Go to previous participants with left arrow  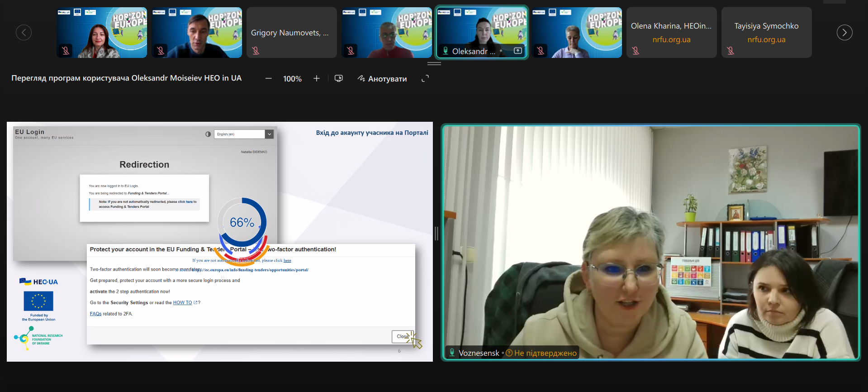pos(24,33)
